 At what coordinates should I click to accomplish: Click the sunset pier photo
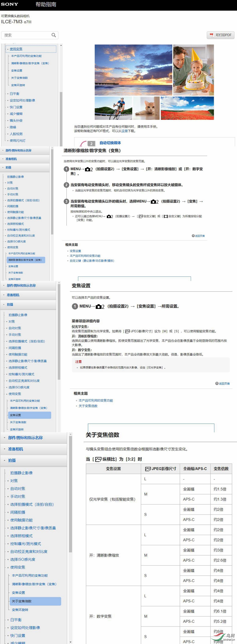pyautogui.click(x=133, y=70)
